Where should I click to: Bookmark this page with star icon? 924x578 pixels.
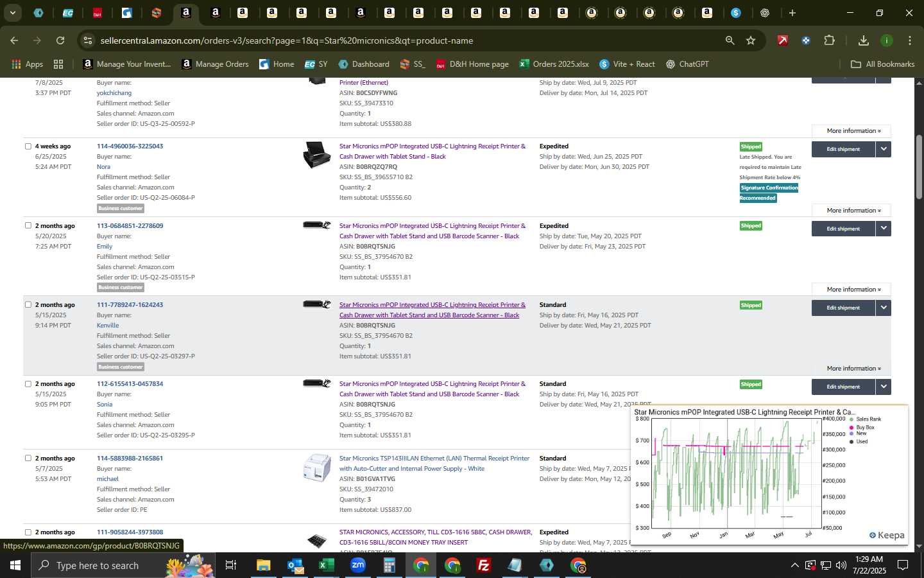point(751,40)
